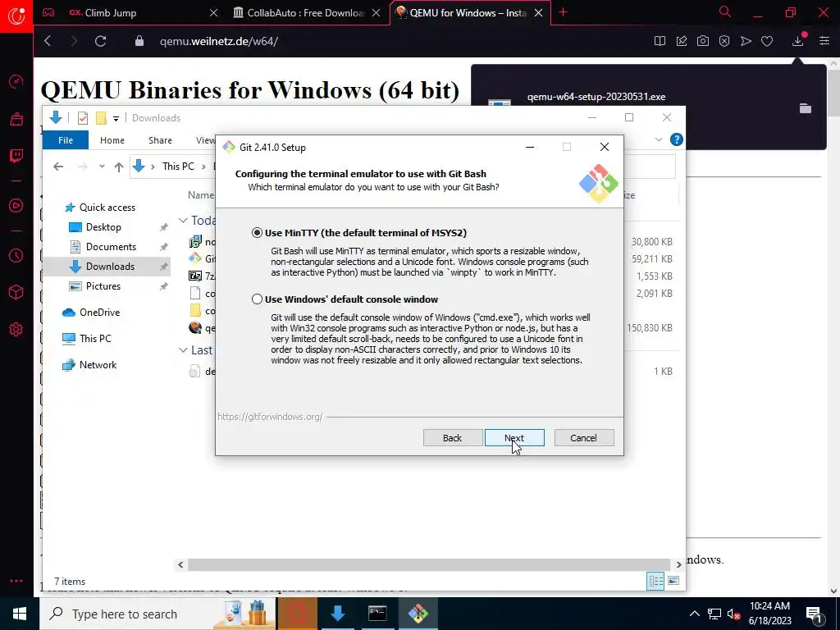840x630 pixels.
Task: Go back in browser history
Action: coord(48,41)
